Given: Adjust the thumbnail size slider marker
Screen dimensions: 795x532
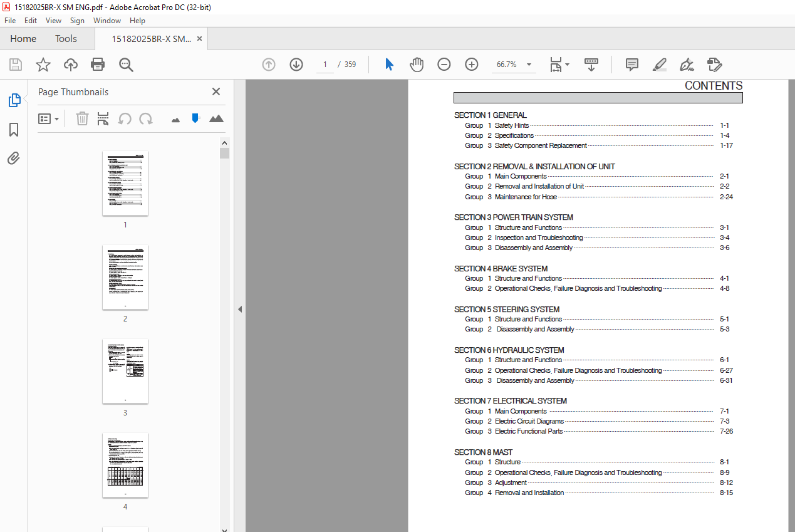Looking at the screenshot, I should coord(195,118).
